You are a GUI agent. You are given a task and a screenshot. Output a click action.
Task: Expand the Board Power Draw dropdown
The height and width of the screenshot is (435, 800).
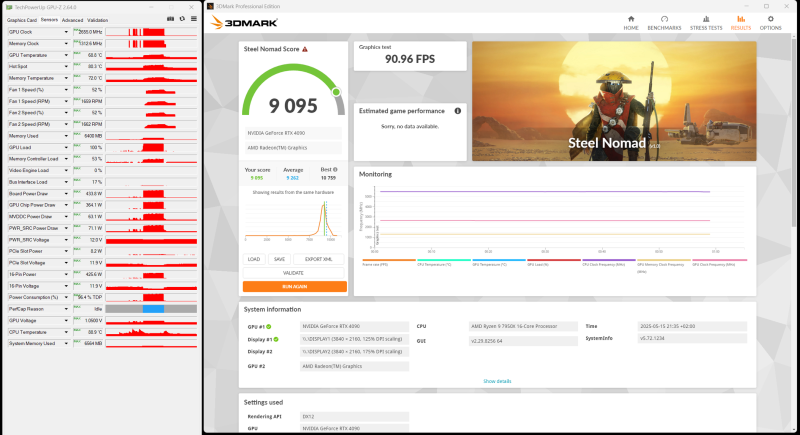pyautogui.click(x=66, y=194)
